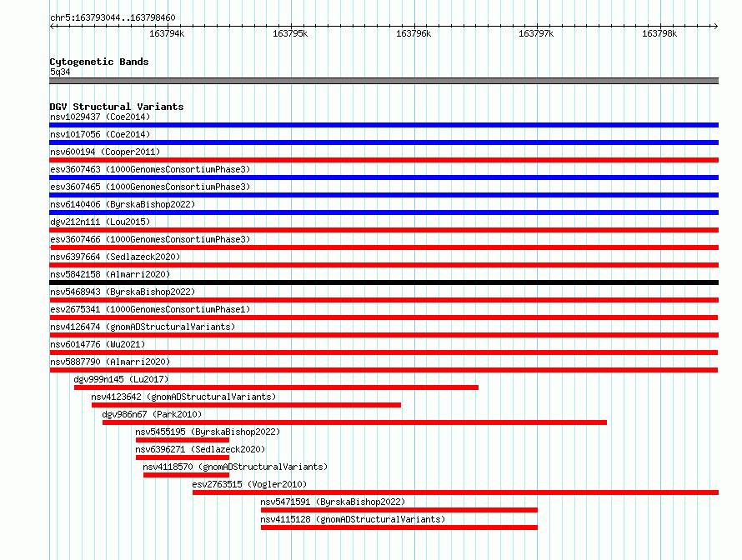Click the red bar under dgv999n145
Image resolution: width=742 pixels, height=560 pixels.
click(276, 387)
